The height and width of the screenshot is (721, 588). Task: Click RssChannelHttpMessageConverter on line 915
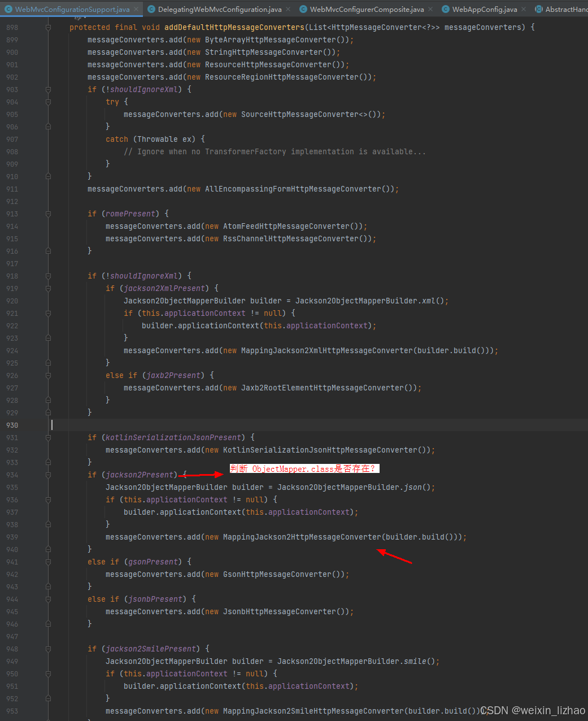[x=291, y=238]
